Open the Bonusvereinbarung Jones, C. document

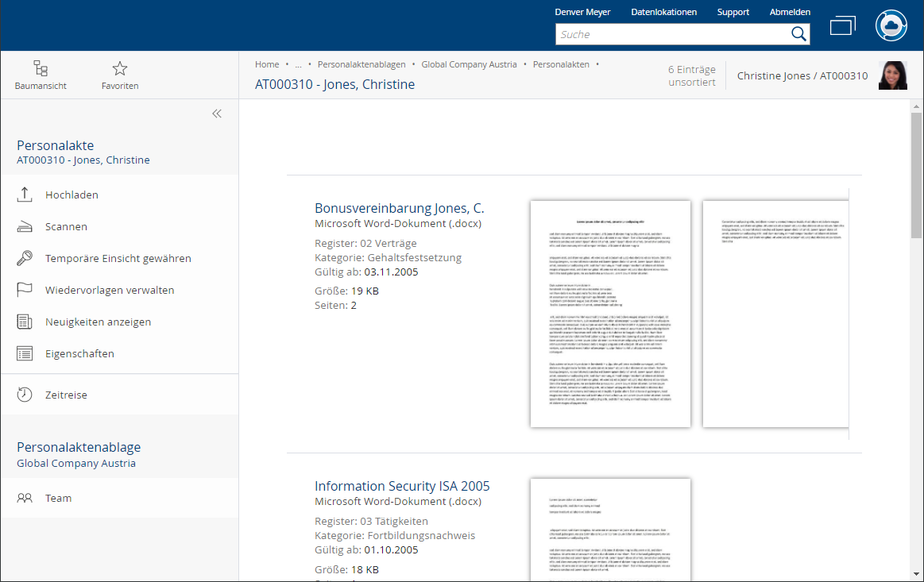pos(399,209)
